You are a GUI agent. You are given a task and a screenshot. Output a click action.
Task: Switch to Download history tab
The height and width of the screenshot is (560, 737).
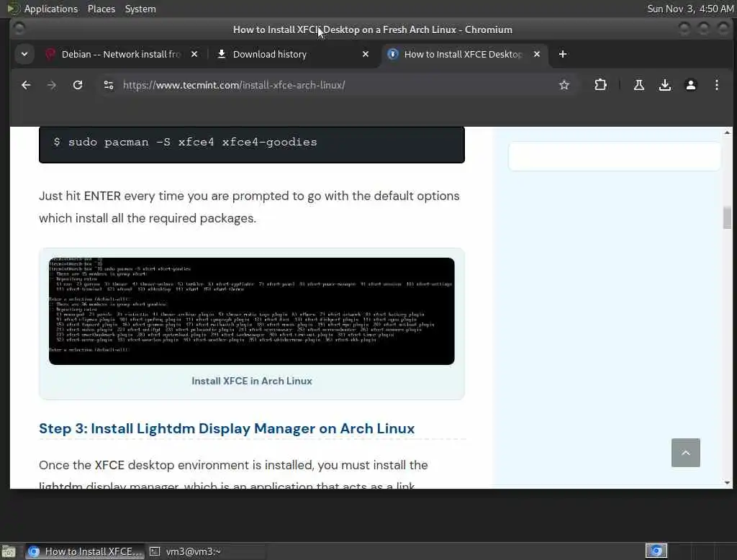294,54
